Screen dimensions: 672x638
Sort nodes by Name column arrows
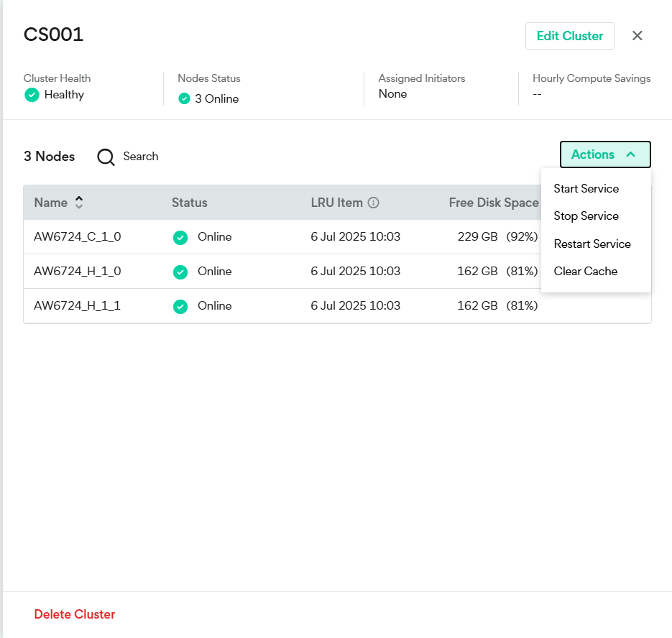click(x=79, y=203)
